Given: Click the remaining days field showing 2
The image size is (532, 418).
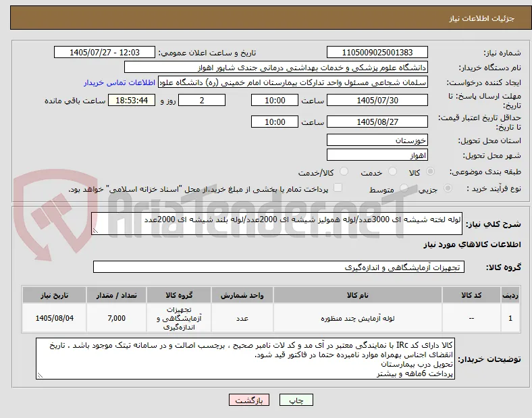Looking at the screenshot, I should pos(202,101).
